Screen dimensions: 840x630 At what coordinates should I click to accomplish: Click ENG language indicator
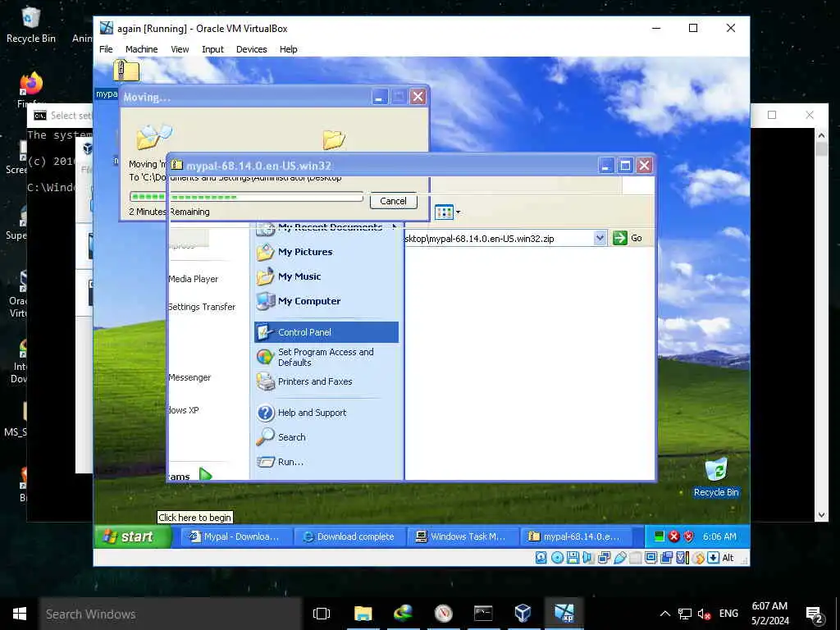728,614
